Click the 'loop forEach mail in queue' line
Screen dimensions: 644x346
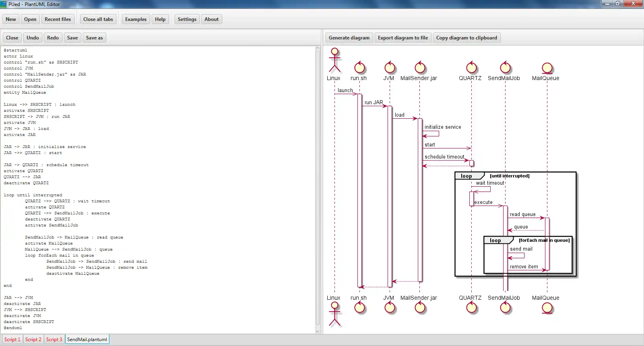coord(59,255)
